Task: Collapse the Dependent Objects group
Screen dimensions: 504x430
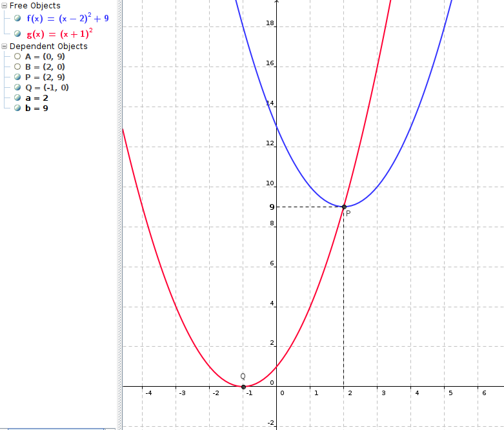Action: click(5, 46)
